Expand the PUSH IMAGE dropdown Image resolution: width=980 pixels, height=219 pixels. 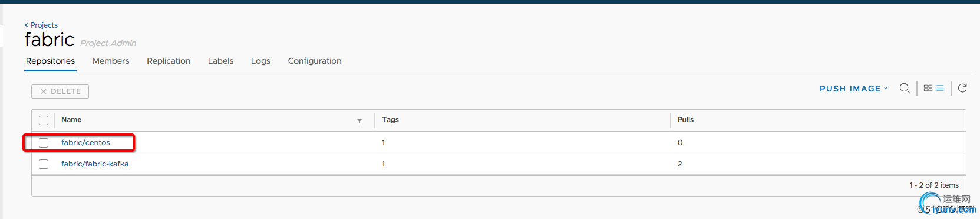coord(854,89)
